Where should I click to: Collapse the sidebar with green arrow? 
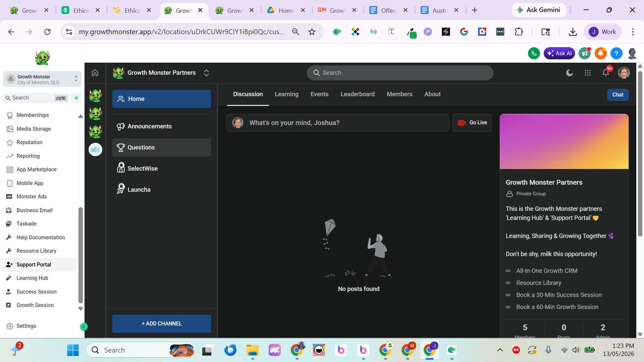84,327
